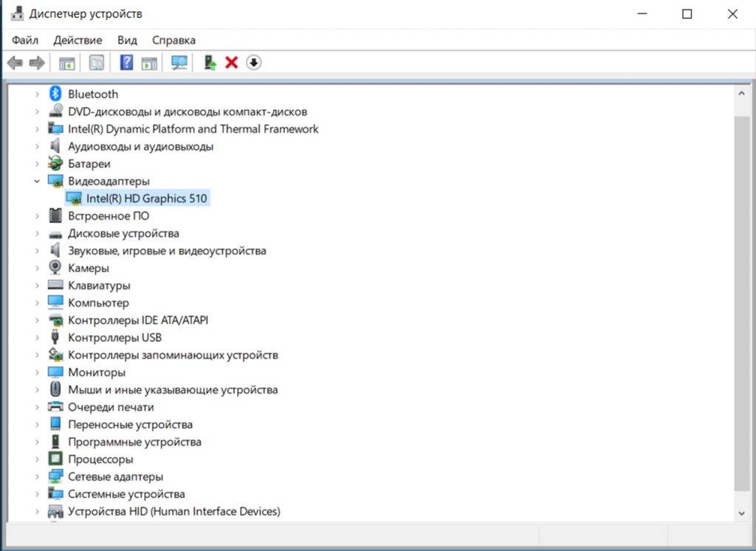Click the blue Help question mark icon
The height and width of the screenshot is (551, 756).
126,63
